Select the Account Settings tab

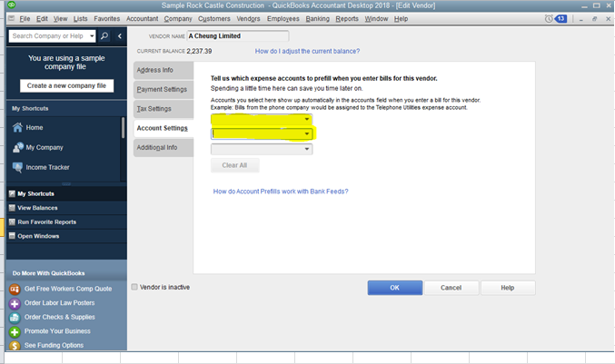[164, 128]
